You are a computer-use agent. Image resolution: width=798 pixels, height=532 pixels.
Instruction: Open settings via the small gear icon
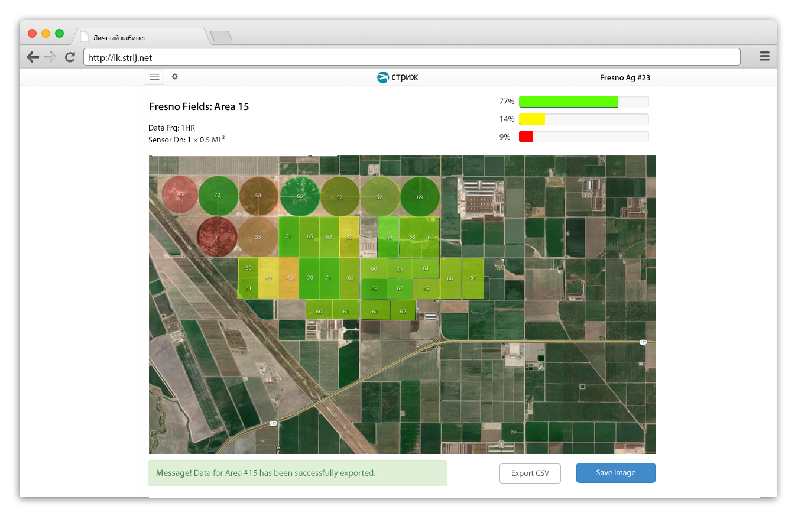175,76
